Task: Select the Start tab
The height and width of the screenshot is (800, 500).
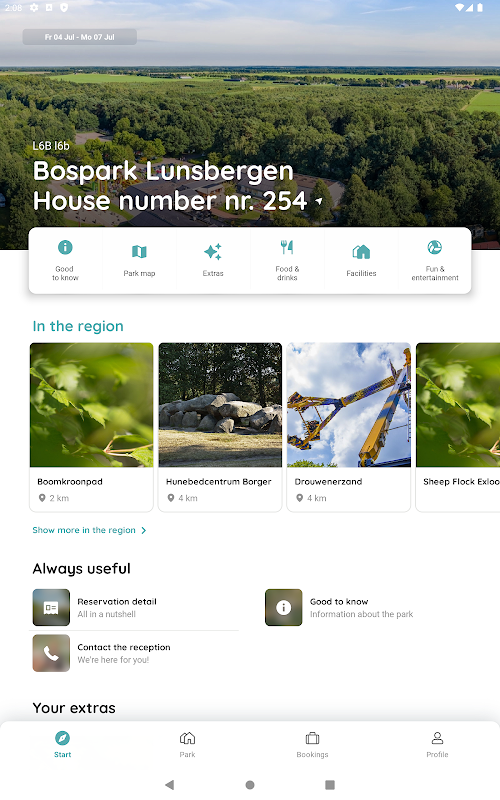Action: point(62,744)
